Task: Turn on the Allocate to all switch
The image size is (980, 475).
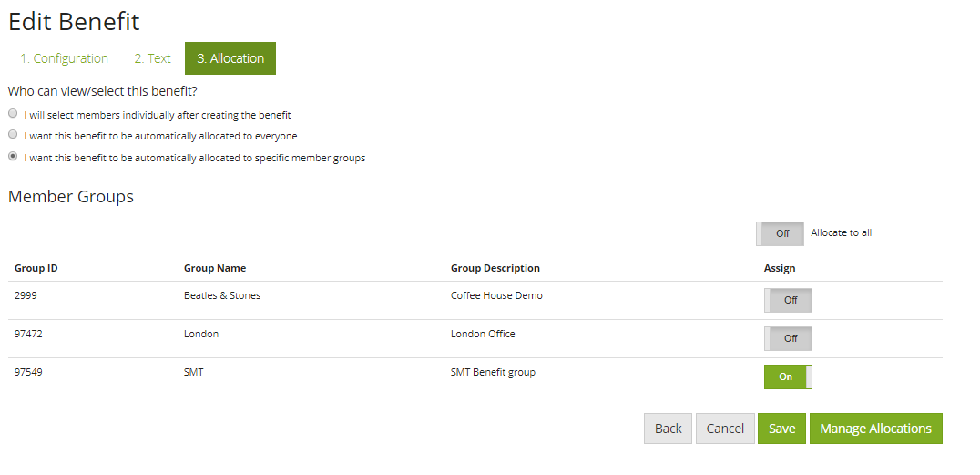Action: [780, 233]
